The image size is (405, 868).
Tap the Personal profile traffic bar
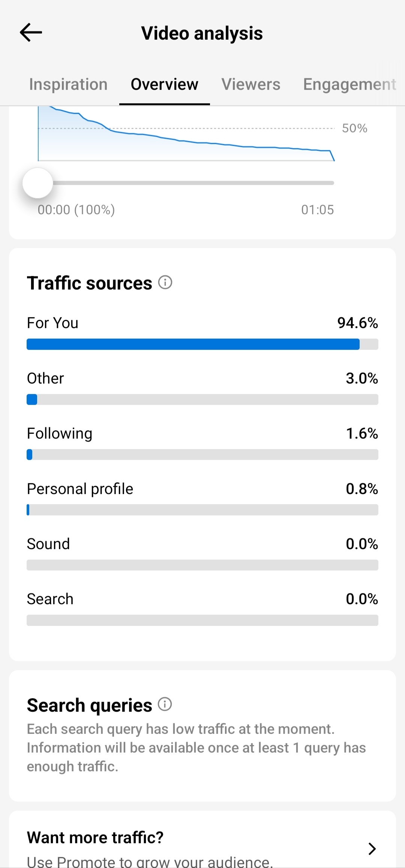point(202,510)
